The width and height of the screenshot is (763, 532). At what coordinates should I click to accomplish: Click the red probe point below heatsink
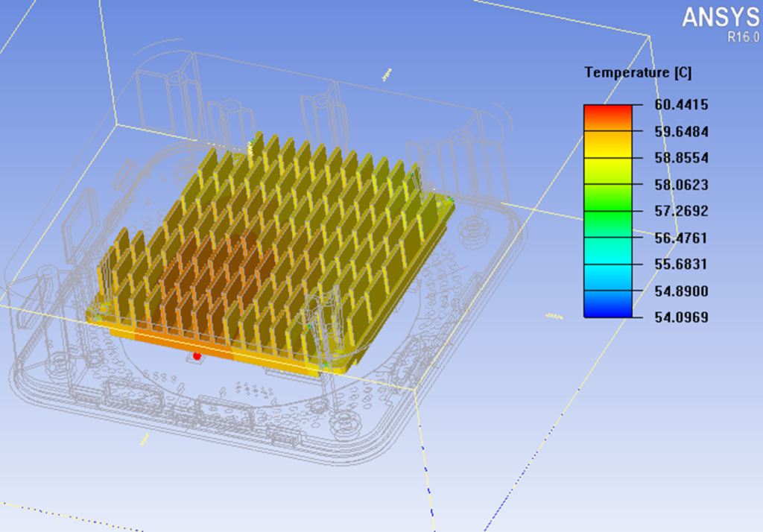click(x=197, y=356)
